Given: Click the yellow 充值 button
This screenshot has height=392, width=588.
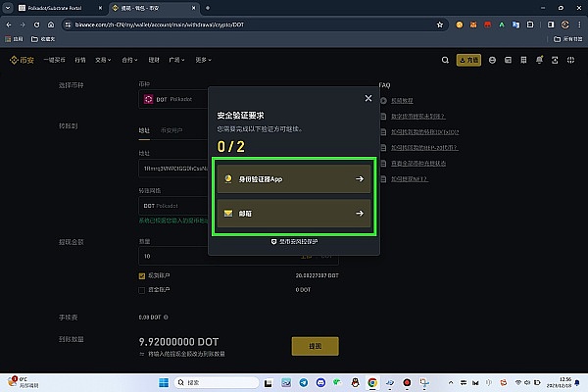Looking at the screenshot, I should click(468, 60).
